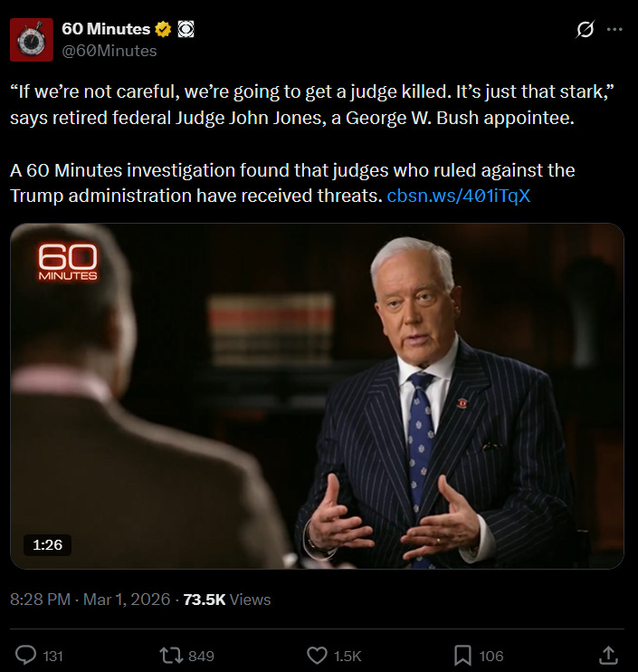Open the three-dot more options menu
The image size is (638, 672).
pos(614,29)
